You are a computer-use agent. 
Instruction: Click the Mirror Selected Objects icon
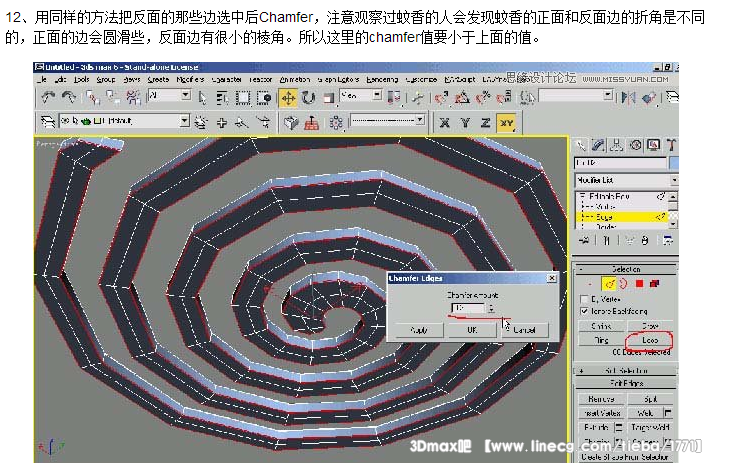pos(628,97)
